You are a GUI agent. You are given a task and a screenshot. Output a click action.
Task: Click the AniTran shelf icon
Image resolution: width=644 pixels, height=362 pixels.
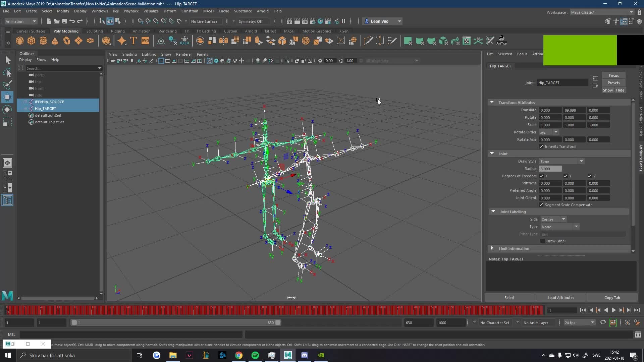click(502, 40)
